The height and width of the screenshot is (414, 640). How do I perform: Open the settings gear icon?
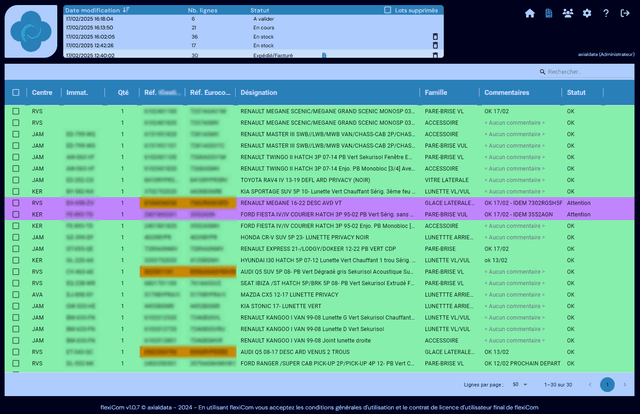587,13
